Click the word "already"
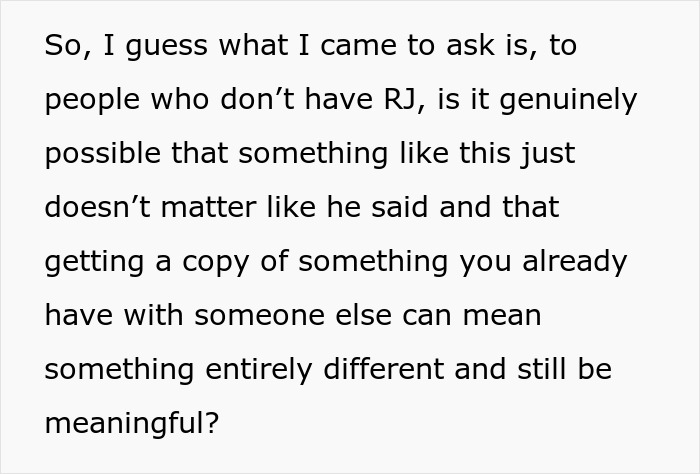Image resolution: width=700 pixels, height=474 pixels. [575, 263]
